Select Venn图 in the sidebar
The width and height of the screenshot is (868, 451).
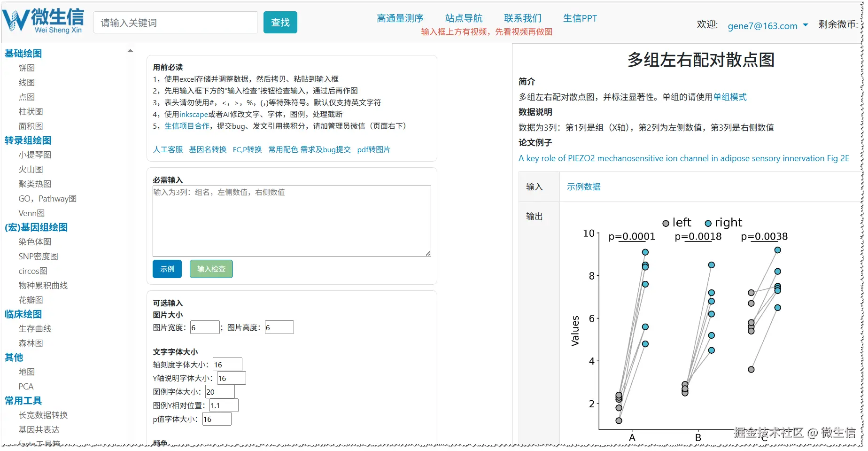tap(31, 213)
